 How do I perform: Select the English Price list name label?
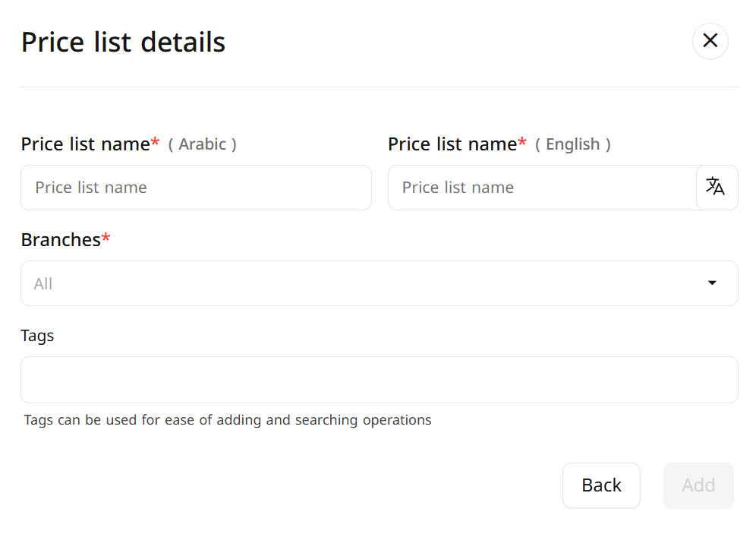point(452,144)
